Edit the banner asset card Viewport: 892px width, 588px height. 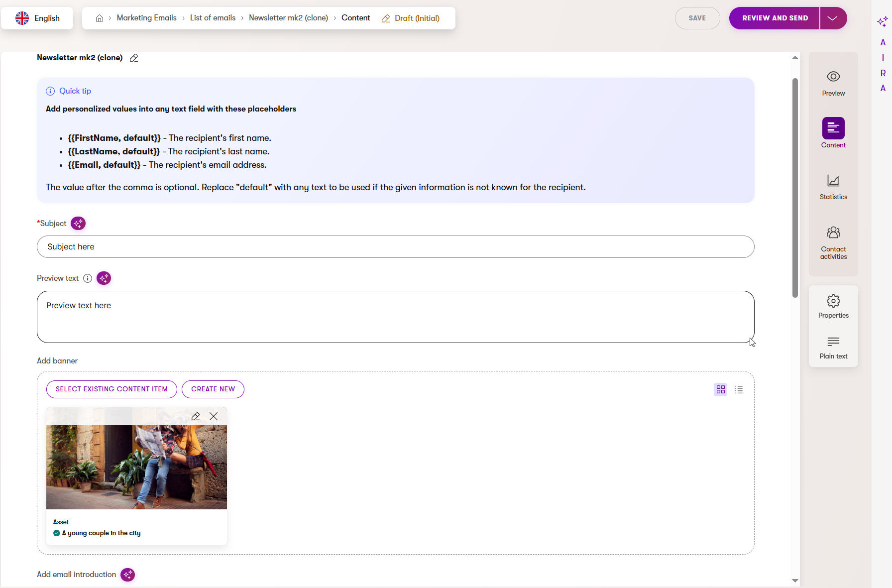tap(196, 417)
